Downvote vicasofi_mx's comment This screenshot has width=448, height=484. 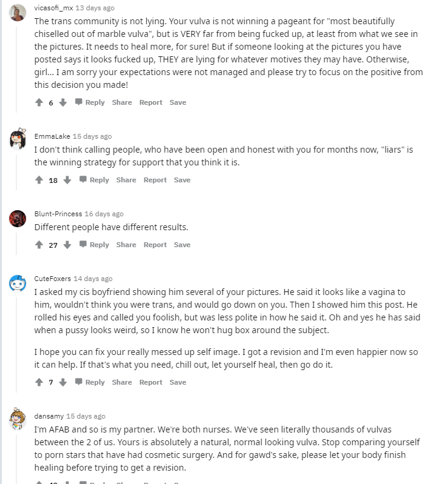63,103
